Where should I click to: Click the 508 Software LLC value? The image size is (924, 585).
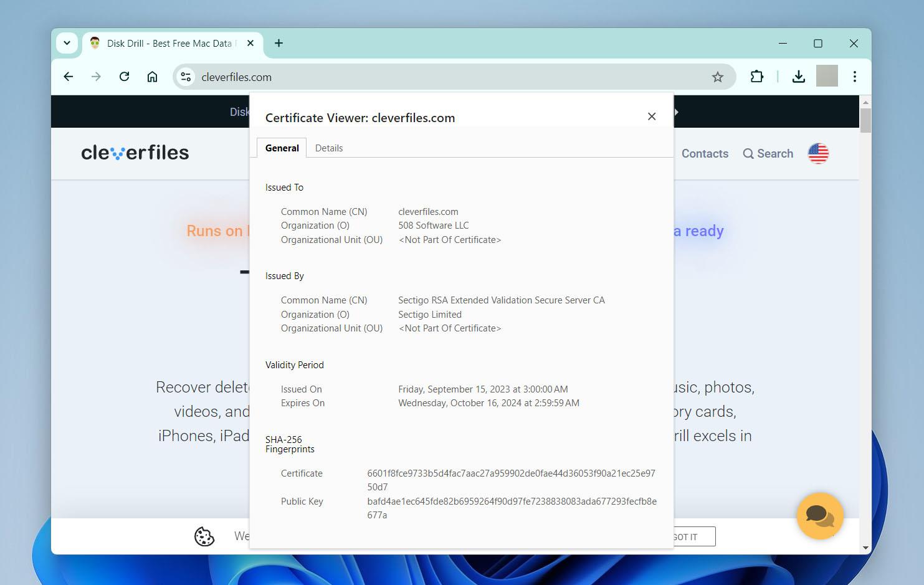coord(434,226)
